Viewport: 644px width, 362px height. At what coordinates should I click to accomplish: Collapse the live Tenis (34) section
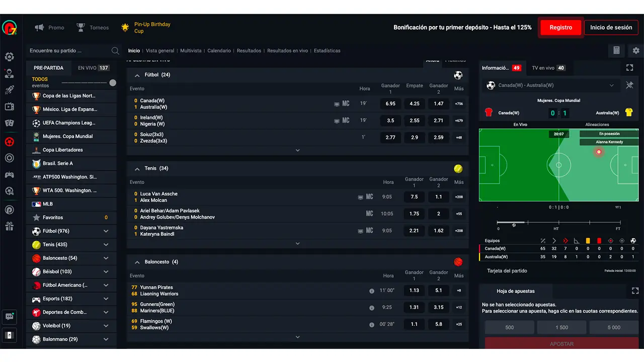click(x=137, y=169)
